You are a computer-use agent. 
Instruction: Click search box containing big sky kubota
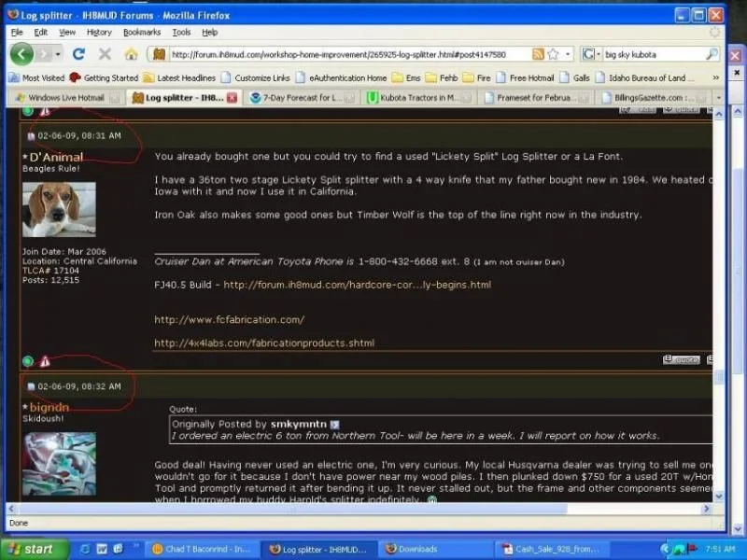coord(654,55)
